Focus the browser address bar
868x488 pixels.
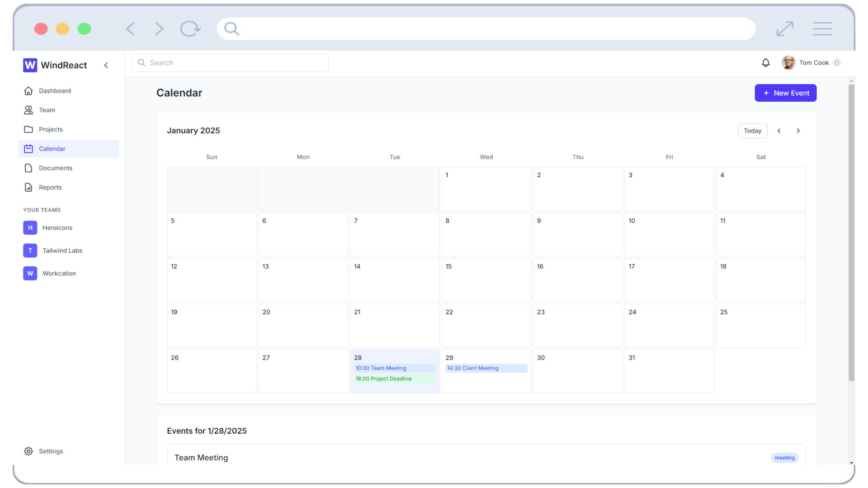tap(486, 29)
